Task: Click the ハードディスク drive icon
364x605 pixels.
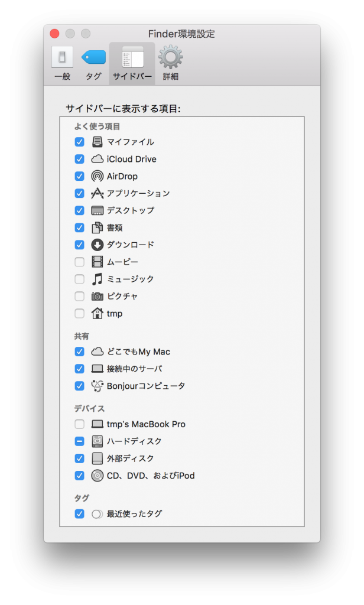Action: pos(97,441)
